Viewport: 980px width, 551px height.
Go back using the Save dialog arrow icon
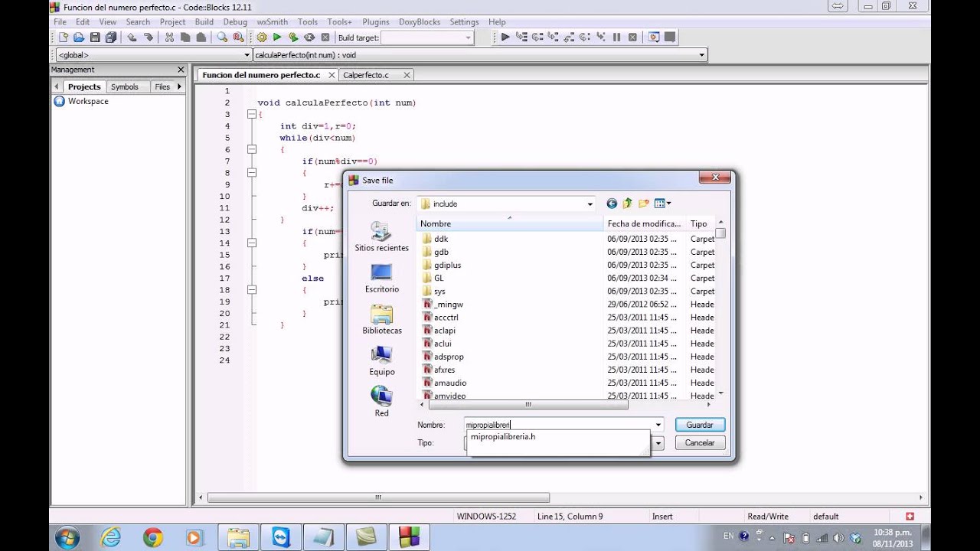612,204
